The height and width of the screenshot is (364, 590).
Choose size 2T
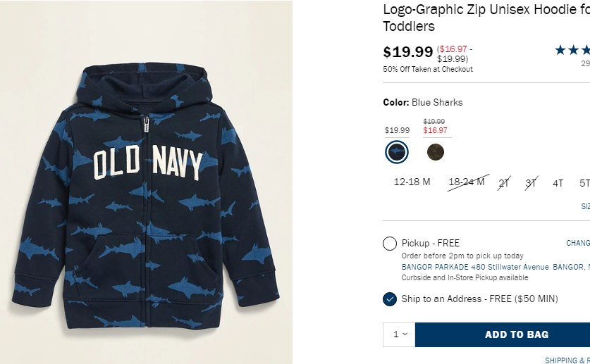click(x=504, y=183)
